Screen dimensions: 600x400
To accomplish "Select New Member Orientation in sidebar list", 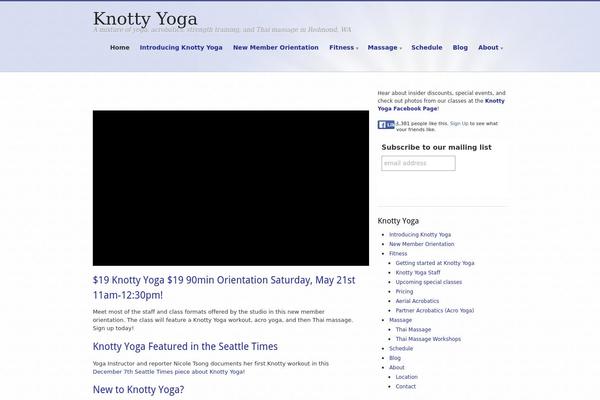I will coord(422,244).
